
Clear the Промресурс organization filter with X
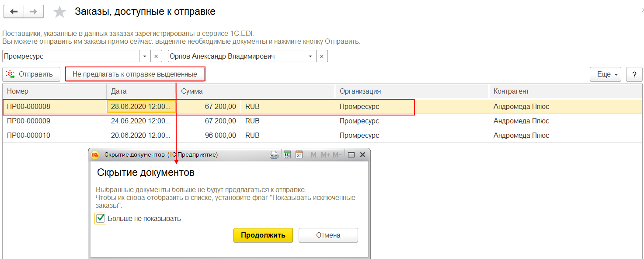tap(157, 56)
